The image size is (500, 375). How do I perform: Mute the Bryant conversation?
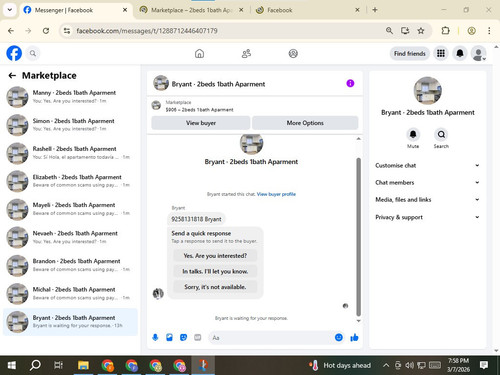point(413,134)
